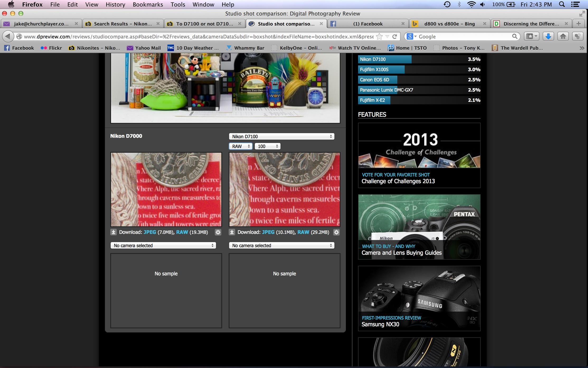Bookmark this page with the star icon
Screen dimensions: 588x368
[379, 36]
